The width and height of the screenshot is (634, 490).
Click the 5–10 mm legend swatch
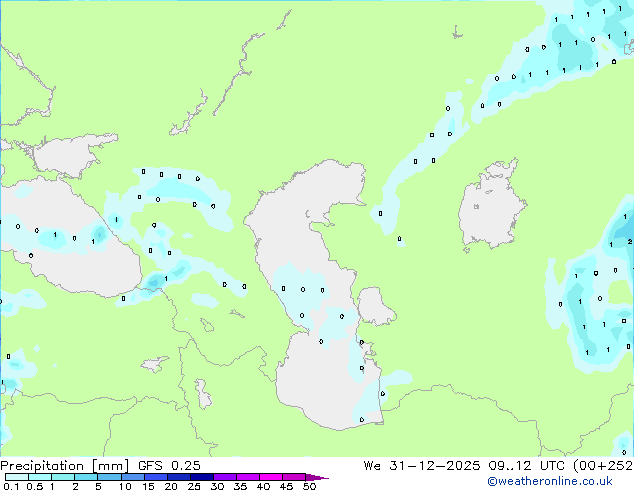point(109,477)
